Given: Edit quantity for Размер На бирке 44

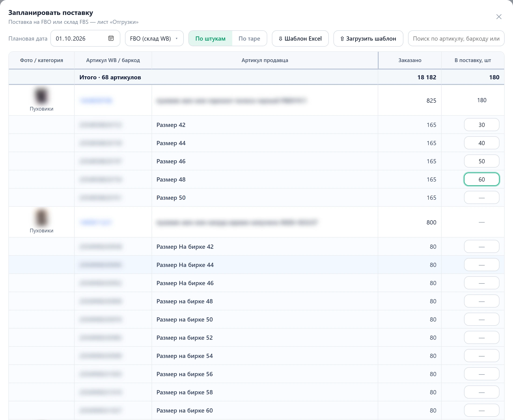Looking at the screenshot, I should (x=482, y=265).
